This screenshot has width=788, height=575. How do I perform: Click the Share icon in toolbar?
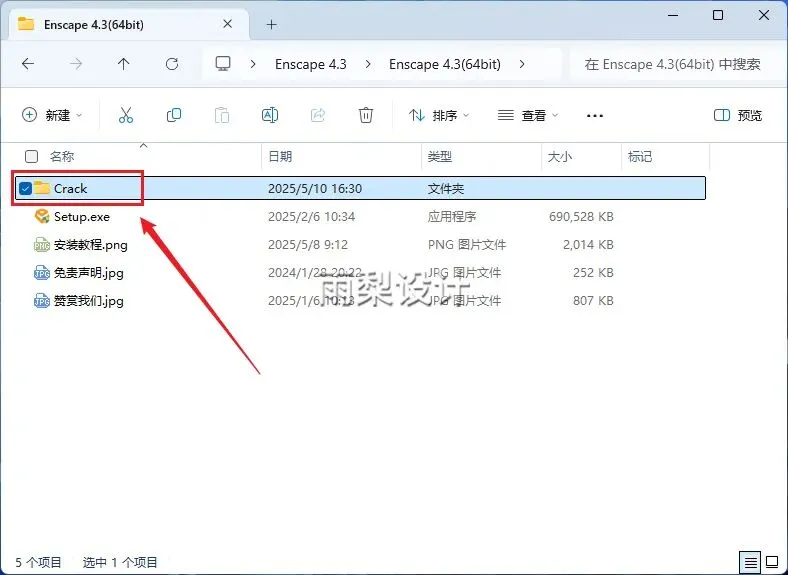[x=318, y=115]
